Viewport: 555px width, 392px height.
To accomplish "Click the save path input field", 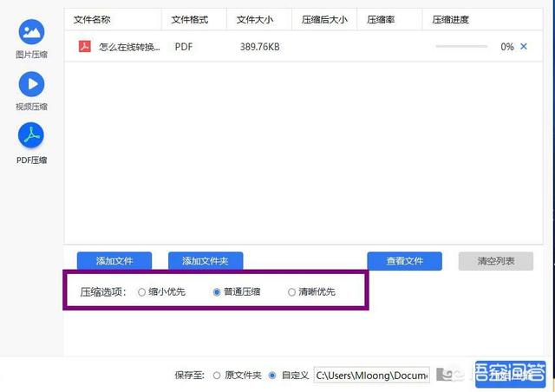I will tap(372, 375).
